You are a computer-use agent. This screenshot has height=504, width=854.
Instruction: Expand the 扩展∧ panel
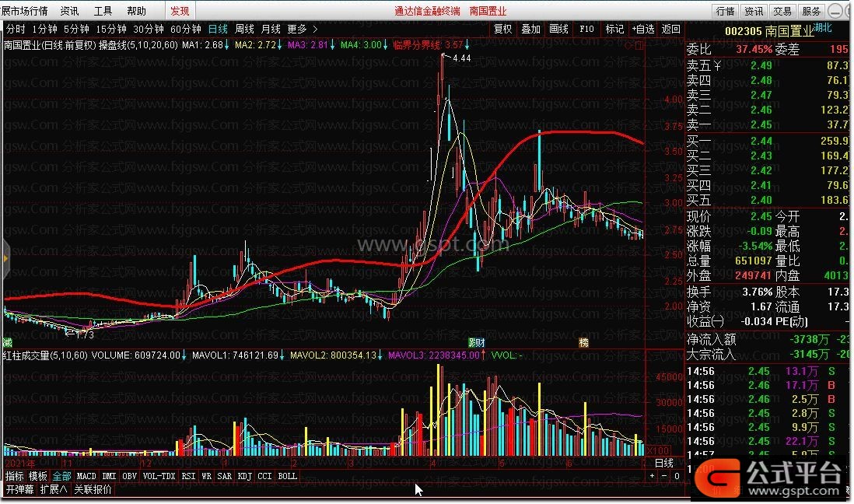[54, 489]
